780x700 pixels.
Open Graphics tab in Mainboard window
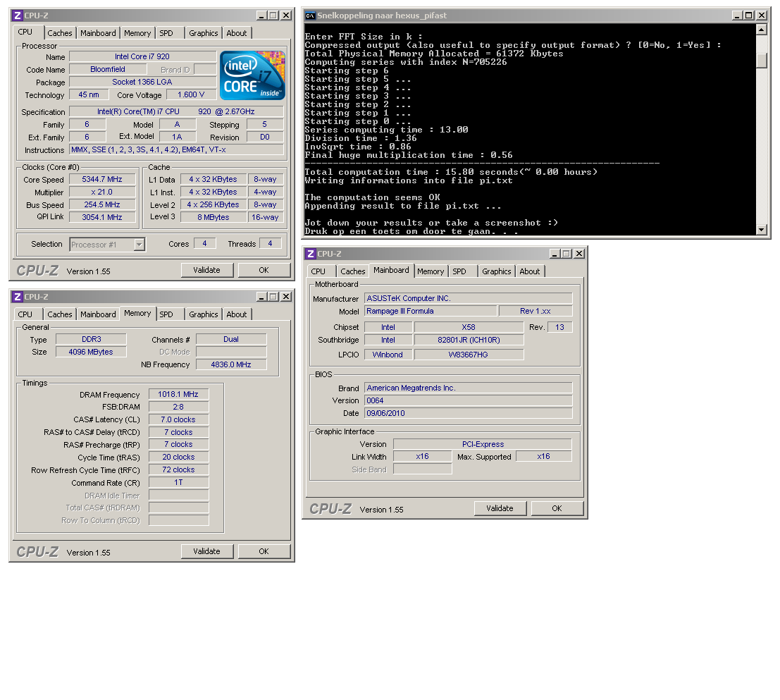point(496,271)
